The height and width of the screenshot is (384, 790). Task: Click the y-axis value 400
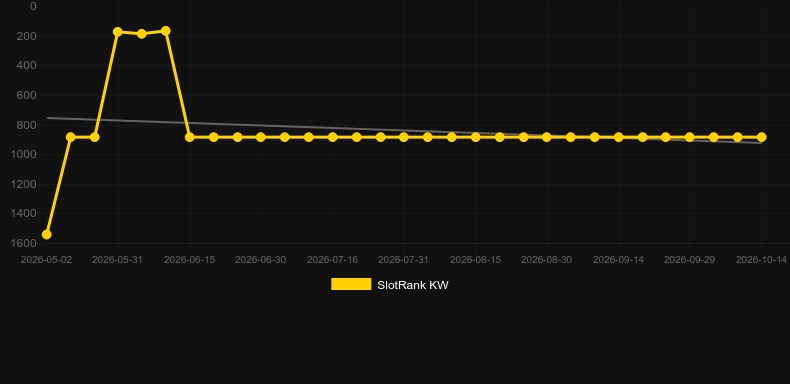tap(26, 66)
